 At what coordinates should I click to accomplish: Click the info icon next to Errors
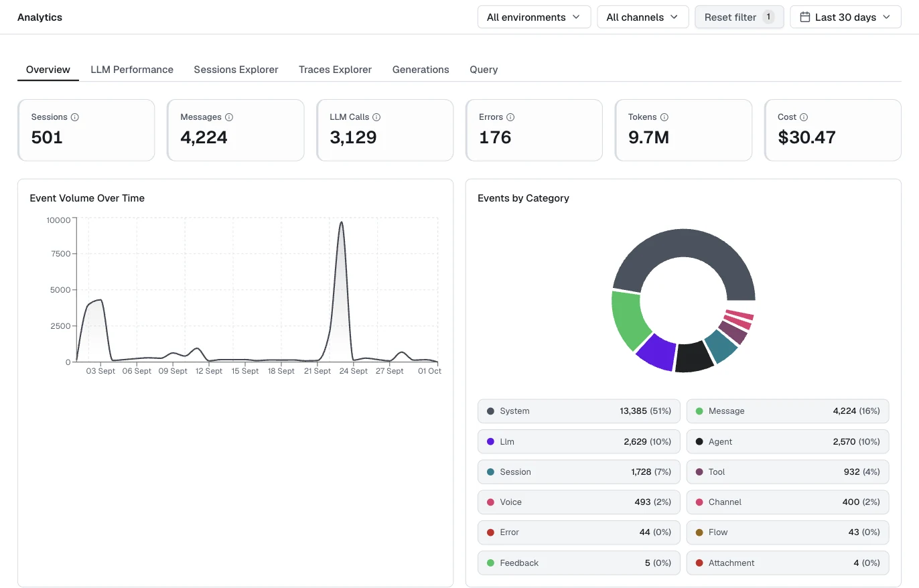click(x=510, y=117)
